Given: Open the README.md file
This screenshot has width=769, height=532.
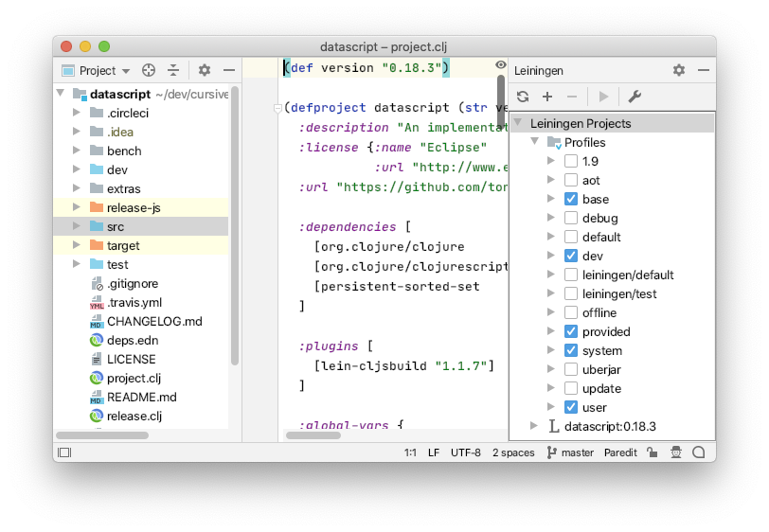Looking at the screenshot, I should click(x=141, y=398).
